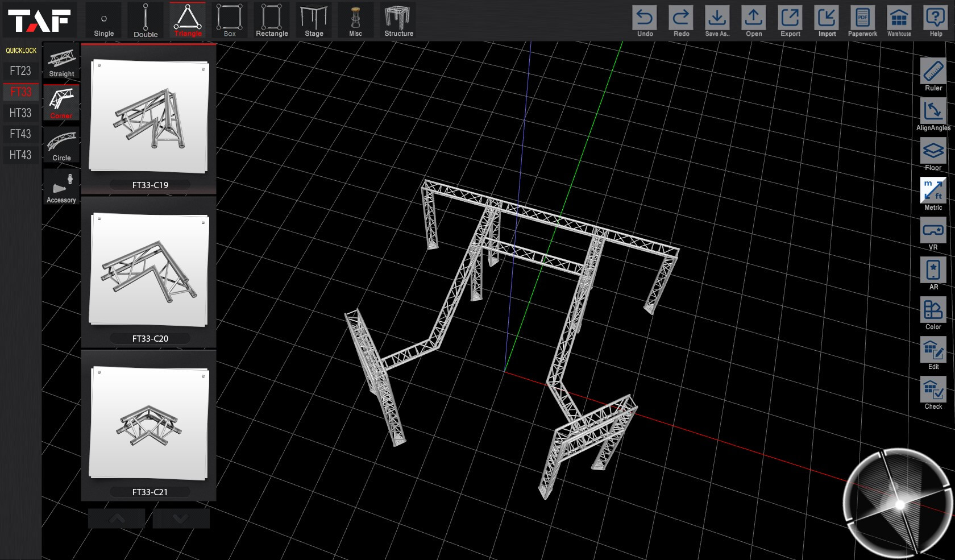Page up the parts list
The image size is (955, 560).
coord(117,518)
